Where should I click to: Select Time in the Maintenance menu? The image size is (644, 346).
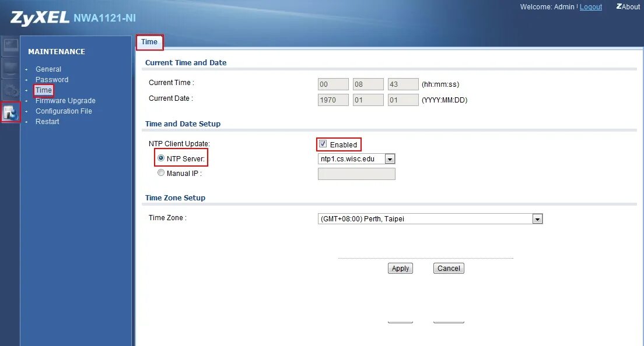[x=44, y=90]
